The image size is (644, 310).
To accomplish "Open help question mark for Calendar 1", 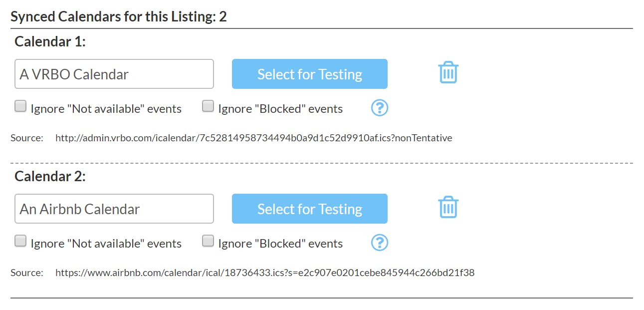I will [380, 108].
